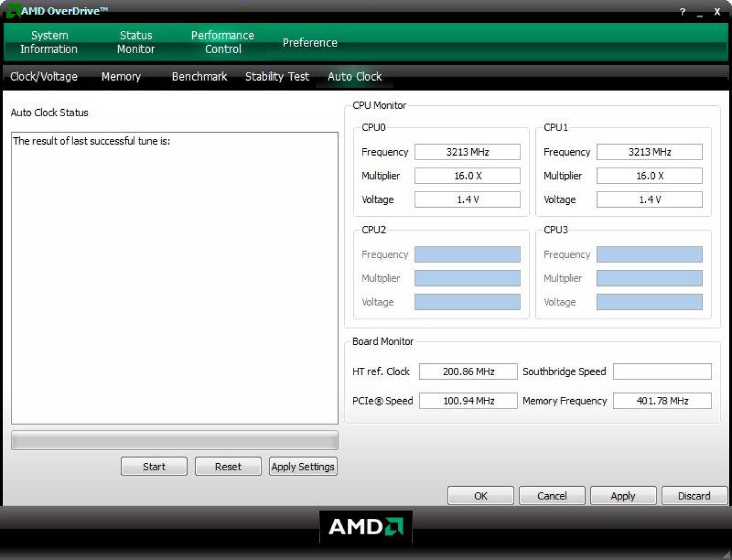Click the Apply button
This screenshot has width=732, height=560.
[623, 496]
